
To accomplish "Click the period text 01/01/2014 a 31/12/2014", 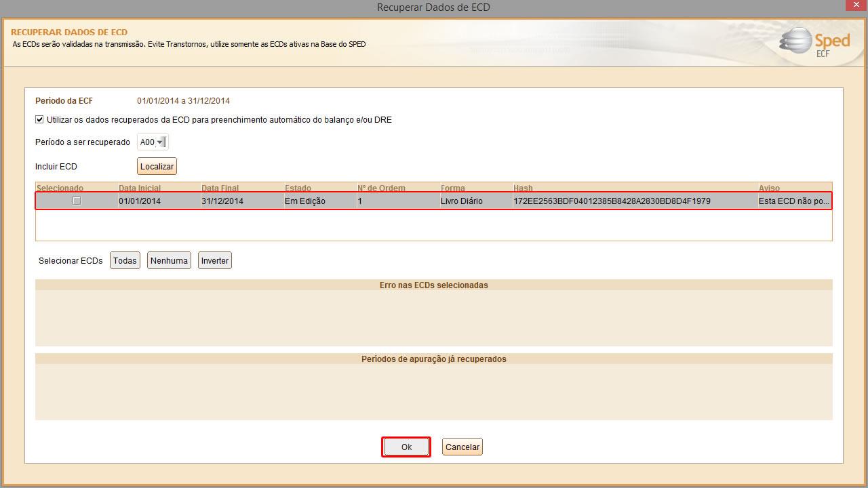I will click(x=183, y=101).
